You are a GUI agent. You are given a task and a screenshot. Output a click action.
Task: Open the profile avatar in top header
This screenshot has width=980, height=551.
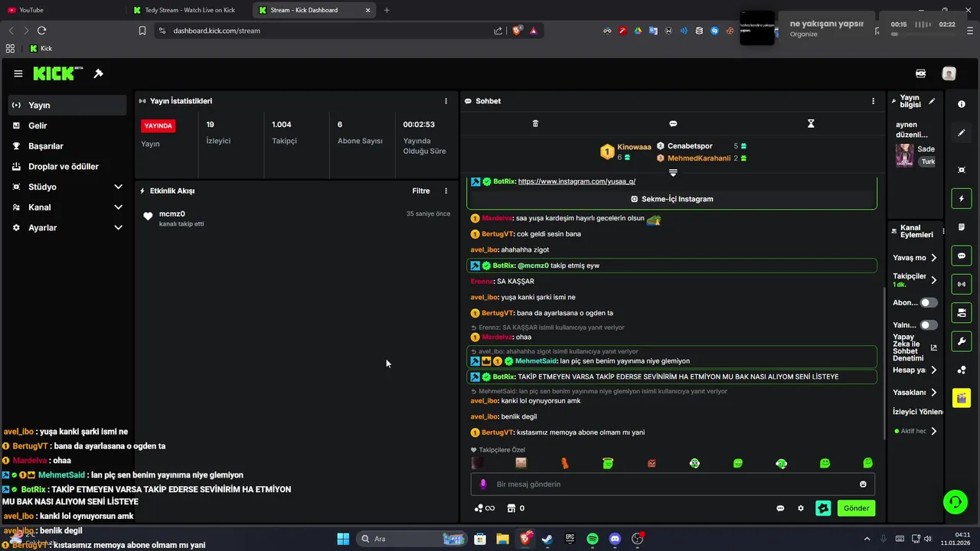coord(949,73)
